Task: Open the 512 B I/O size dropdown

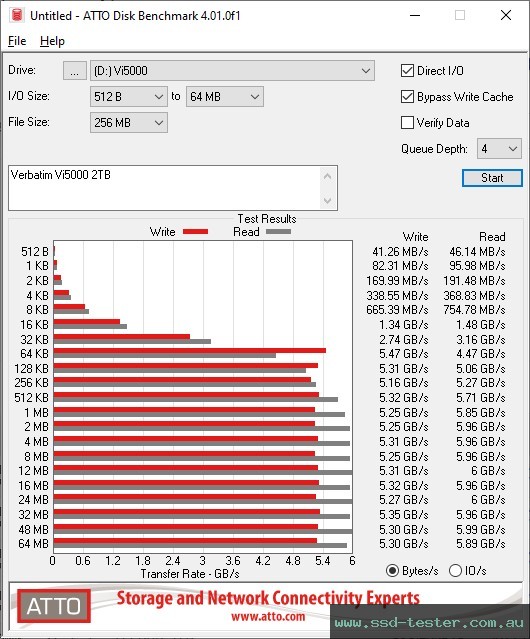Action: click(129, 97)
